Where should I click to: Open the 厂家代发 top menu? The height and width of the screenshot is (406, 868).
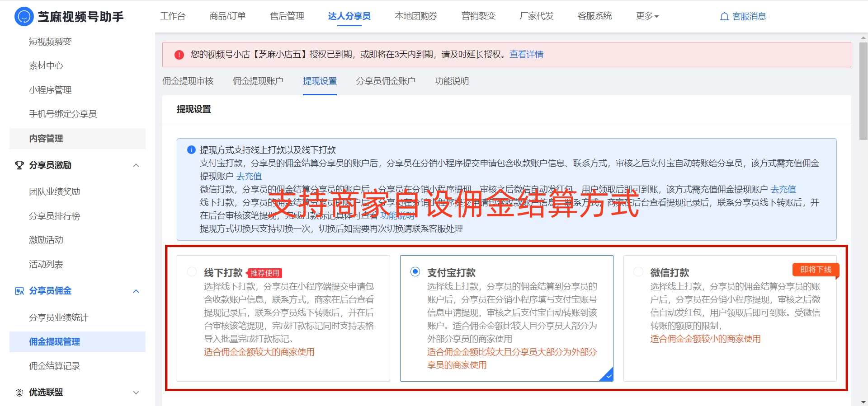pos(537,16)
